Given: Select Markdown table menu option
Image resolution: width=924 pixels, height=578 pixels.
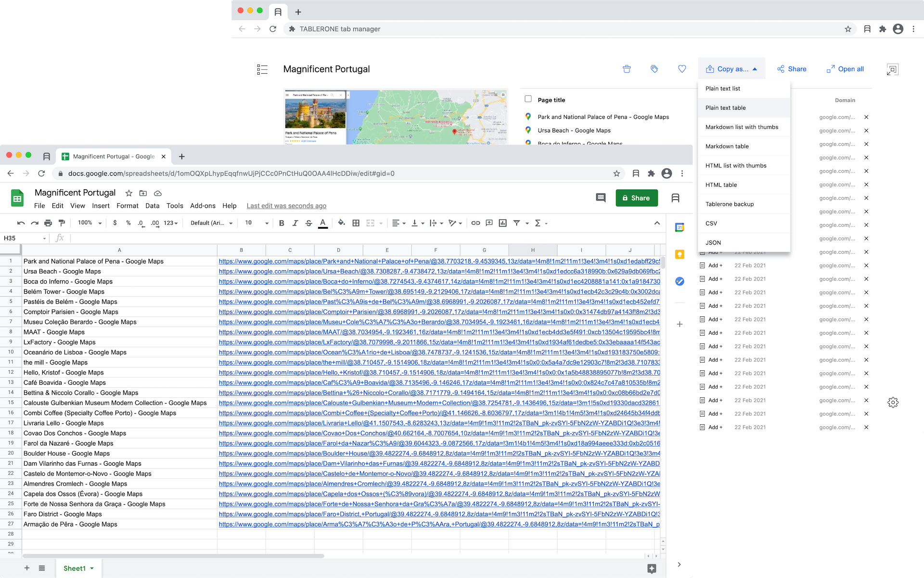Looking at the screenshot, I should coord(727,146).
